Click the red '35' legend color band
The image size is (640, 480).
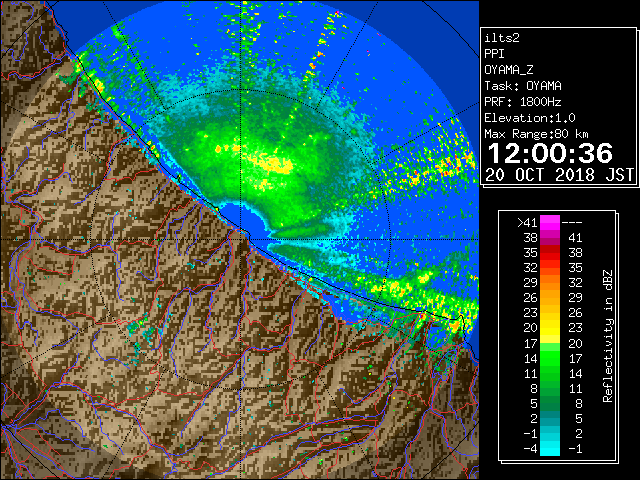[550, 252]
